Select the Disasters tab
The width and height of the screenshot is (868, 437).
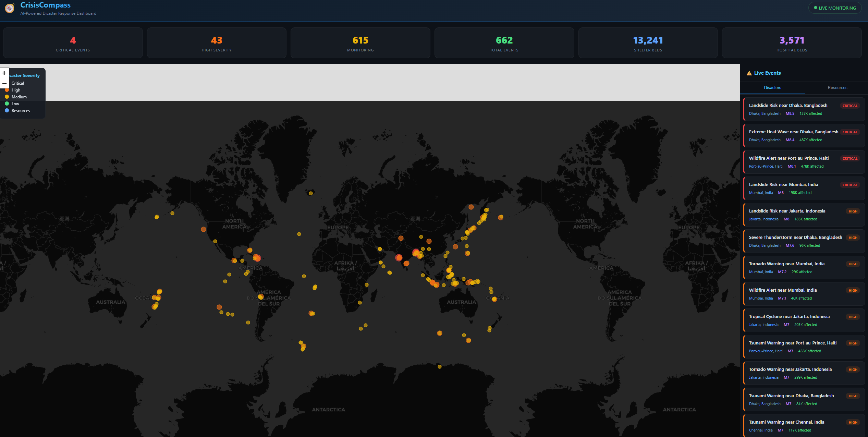pos(772,88)
